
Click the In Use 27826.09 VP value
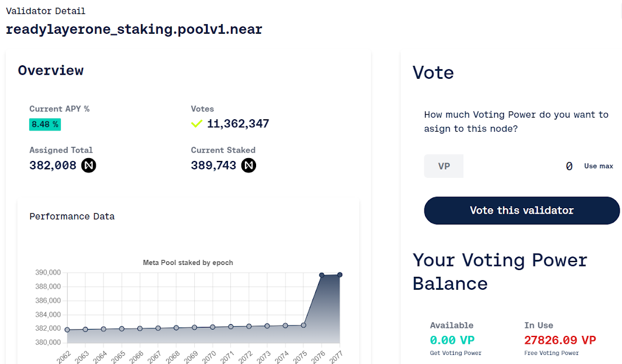pyautogui.click(x=560, y=340)
